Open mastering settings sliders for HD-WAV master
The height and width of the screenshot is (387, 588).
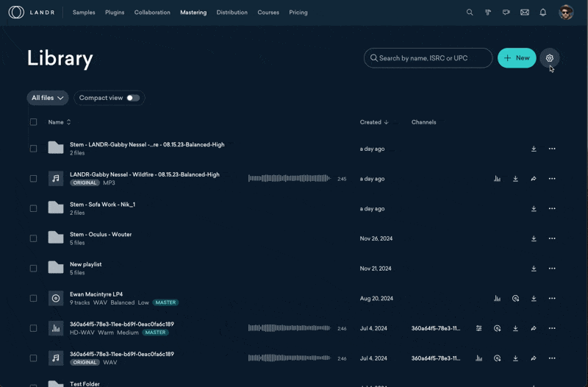[479, 328]
